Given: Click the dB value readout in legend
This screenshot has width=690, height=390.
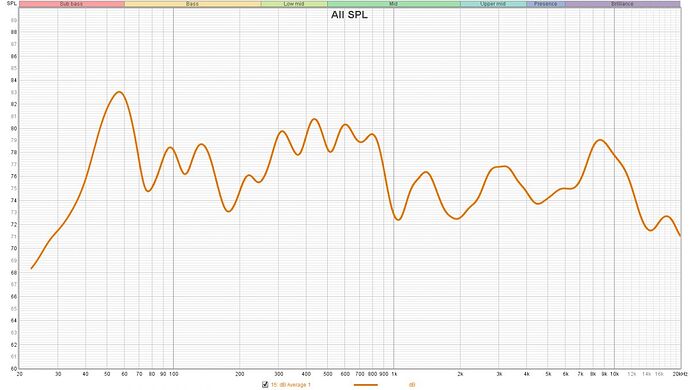Looking at the screenshot, I should tap(412, 385).
